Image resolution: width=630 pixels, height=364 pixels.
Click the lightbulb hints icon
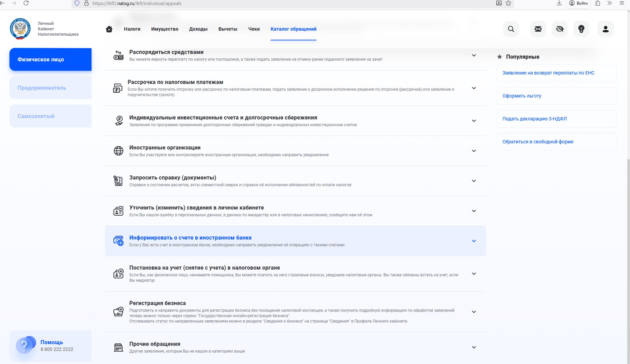581,29
